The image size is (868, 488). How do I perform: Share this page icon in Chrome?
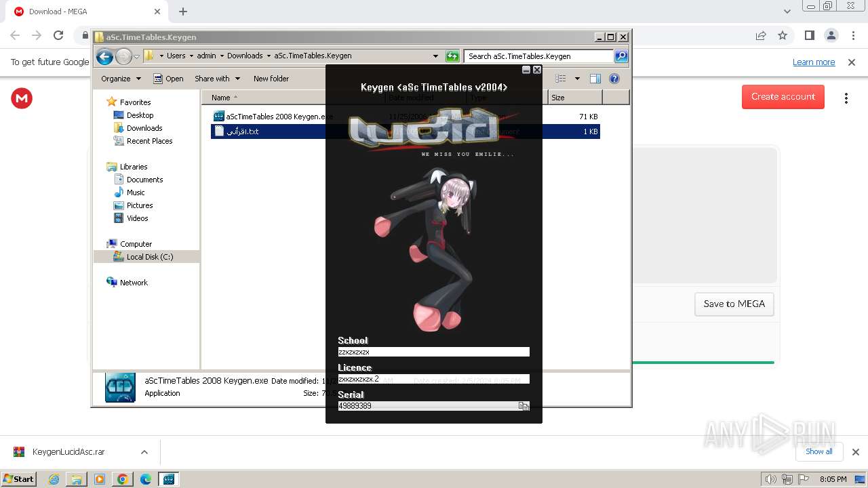tap(761, 35)
